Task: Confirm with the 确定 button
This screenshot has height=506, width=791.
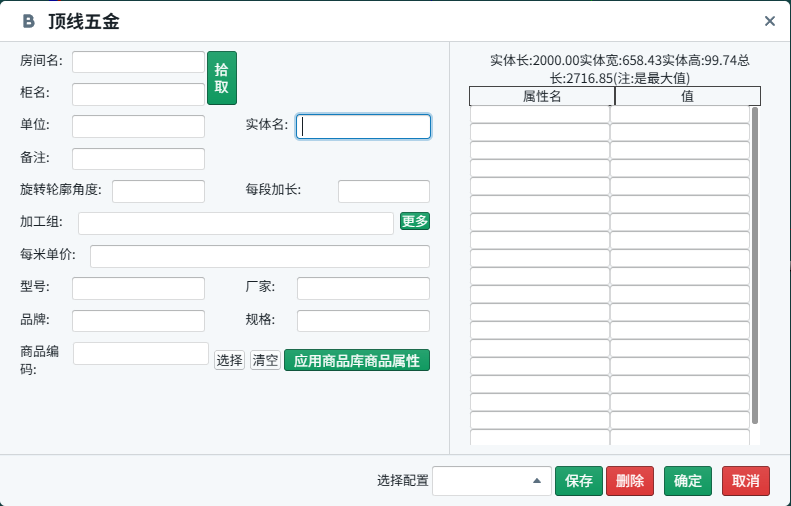Action: click(688, 481)
